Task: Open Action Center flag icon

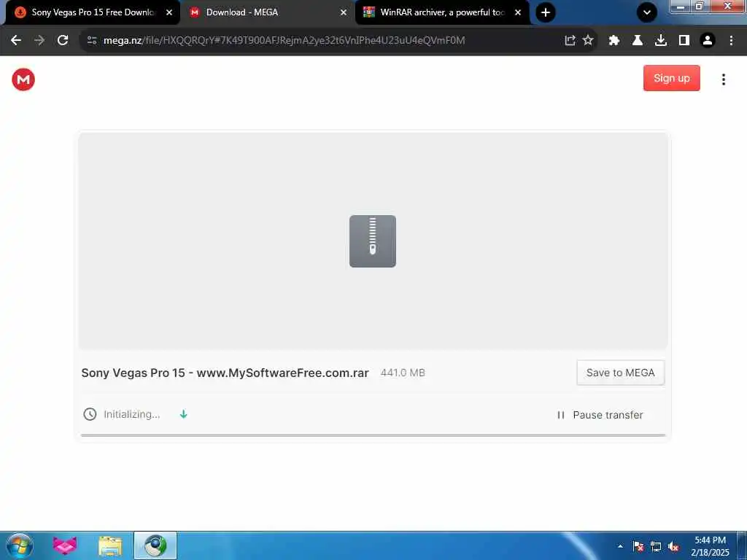Action: [x=638, y=547]
